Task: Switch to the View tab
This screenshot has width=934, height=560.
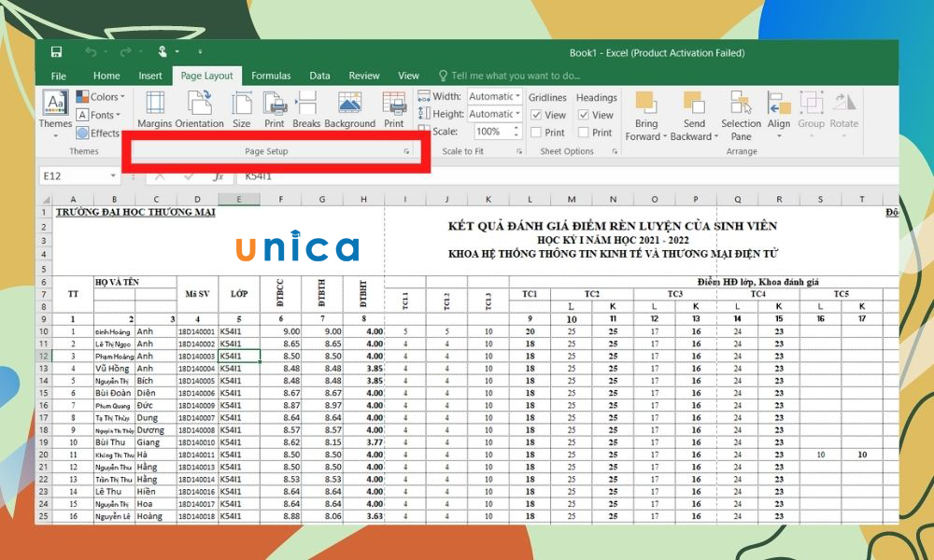Action: tap(409, 76)
